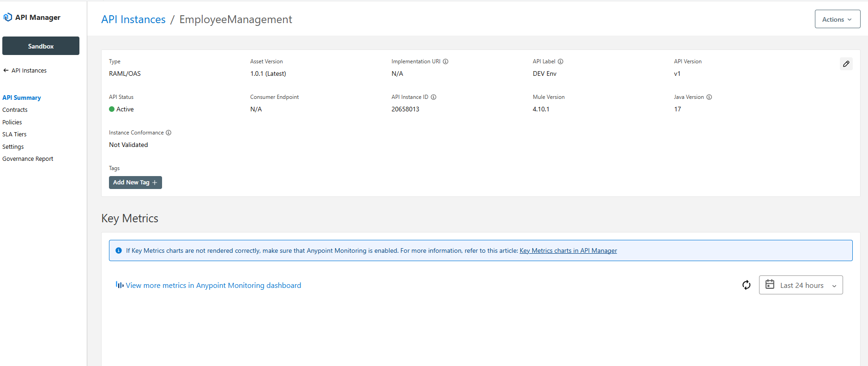The image size is (868, 366).
Task: View more metrics in Anypoint Monitoring dashboard
Action: click(x=213, y=286)
